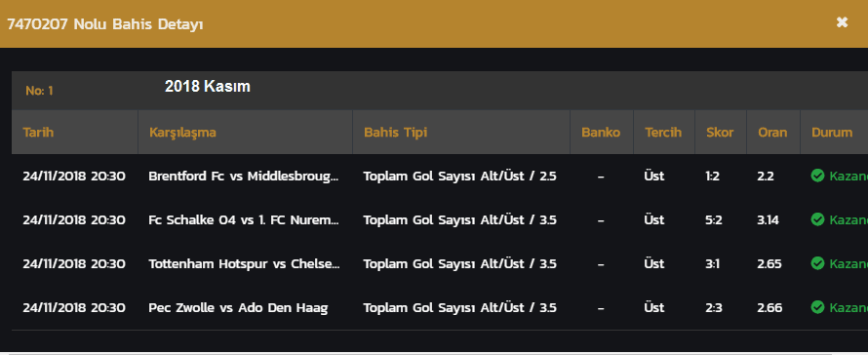Select the Brentford Fc vs Middlesbrough match
This screenshot has height=355, width=868.
pyautogui.click(x=244, y=177)
